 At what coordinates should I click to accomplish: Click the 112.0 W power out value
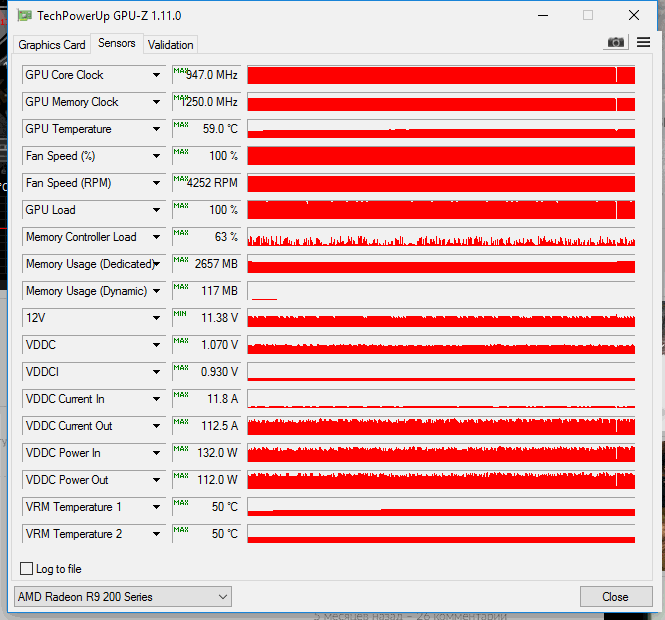click(x=207, y=480)
